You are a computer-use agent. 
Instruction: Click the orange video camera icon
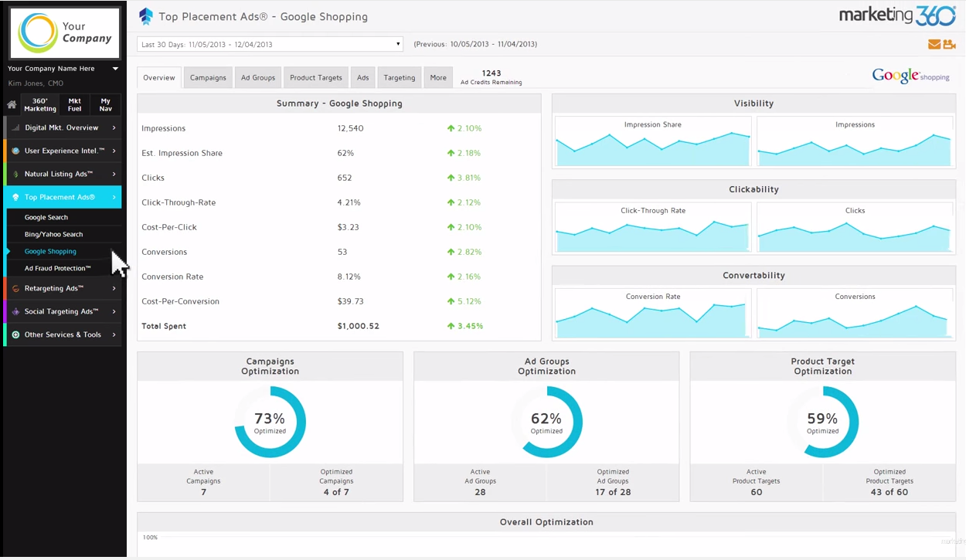tap(950, 44)
